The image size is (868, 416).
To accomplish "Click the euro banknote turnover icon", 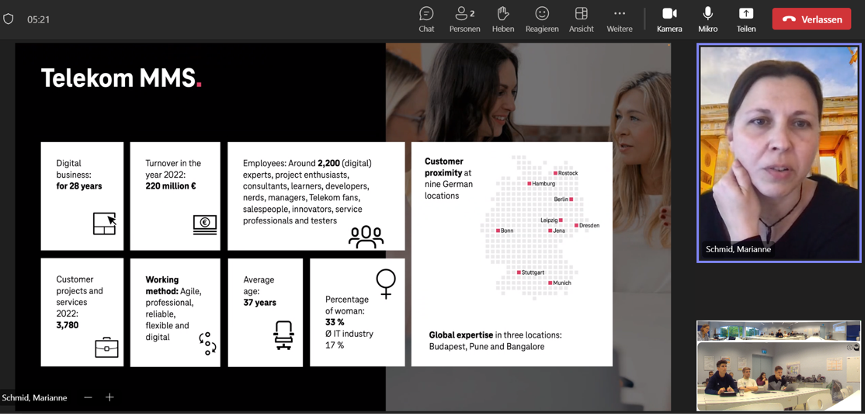I will (204, 224).
